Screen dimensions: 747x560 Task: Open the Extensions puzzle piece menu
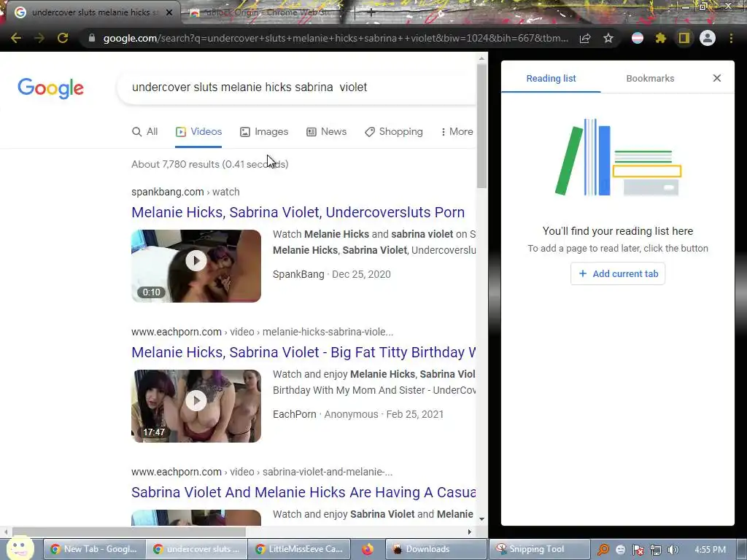[660, 38]
